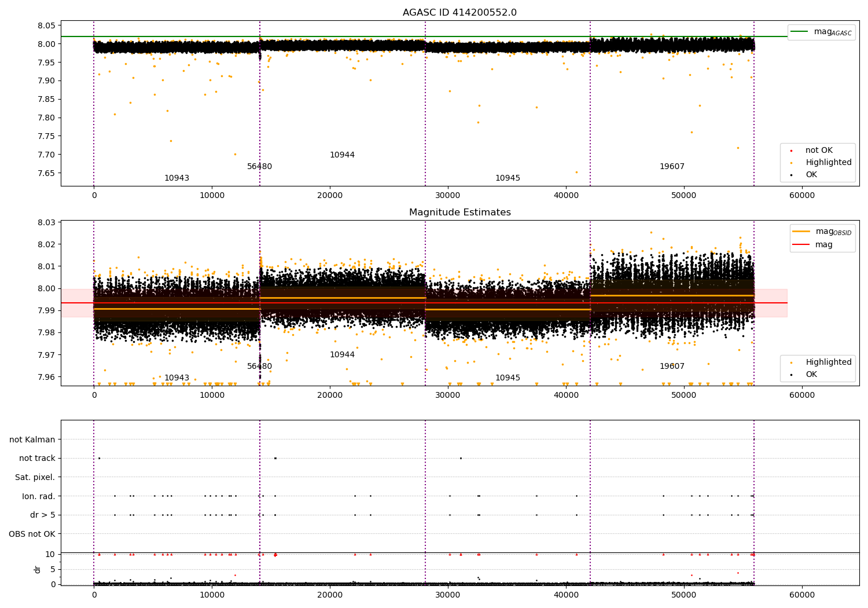Screen dimensions: 868x608
Task: Click the 'not track' row label
Action: point(37,459)
